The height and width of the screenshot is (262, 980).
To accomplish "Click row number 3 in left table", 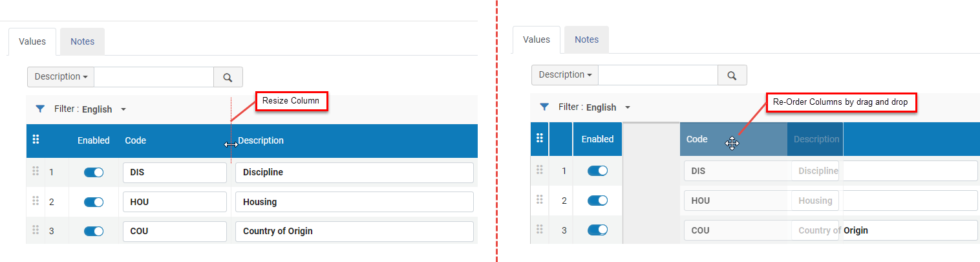I will point(52,231).
